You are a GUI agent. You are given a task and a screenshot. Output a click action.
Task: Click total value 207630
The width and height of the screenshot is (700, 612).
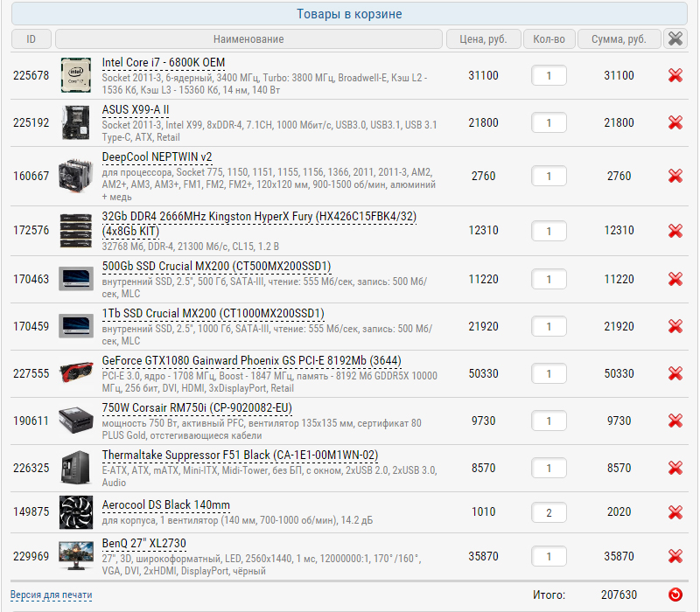point(619,595)
